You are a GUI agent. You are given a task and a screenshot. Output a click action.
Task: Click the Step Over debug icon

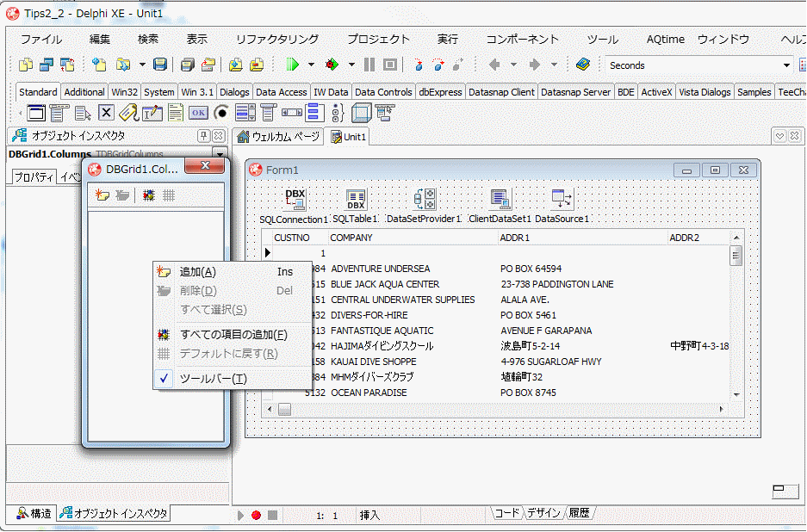[438, 65]
